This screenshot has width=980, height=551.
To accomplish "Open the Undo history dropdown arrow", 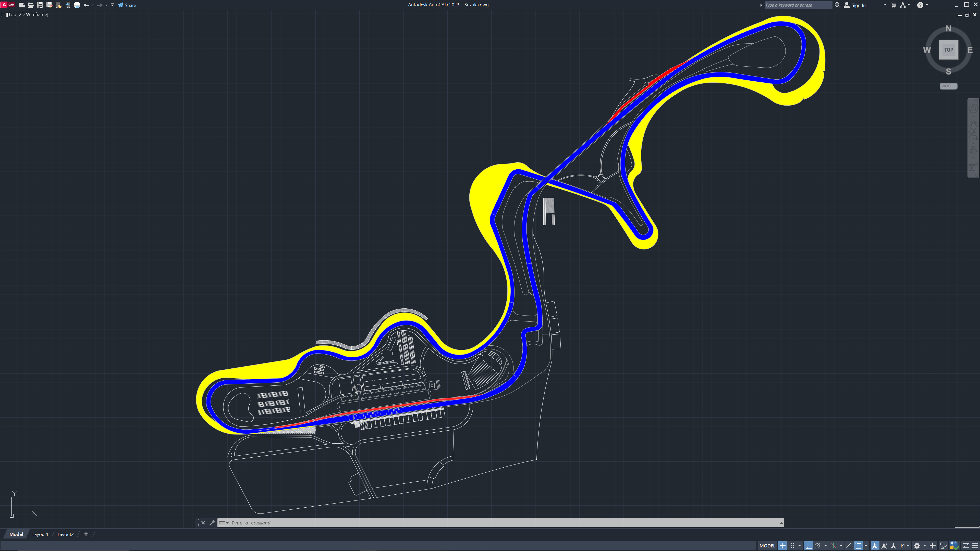I will click(93, 5).
